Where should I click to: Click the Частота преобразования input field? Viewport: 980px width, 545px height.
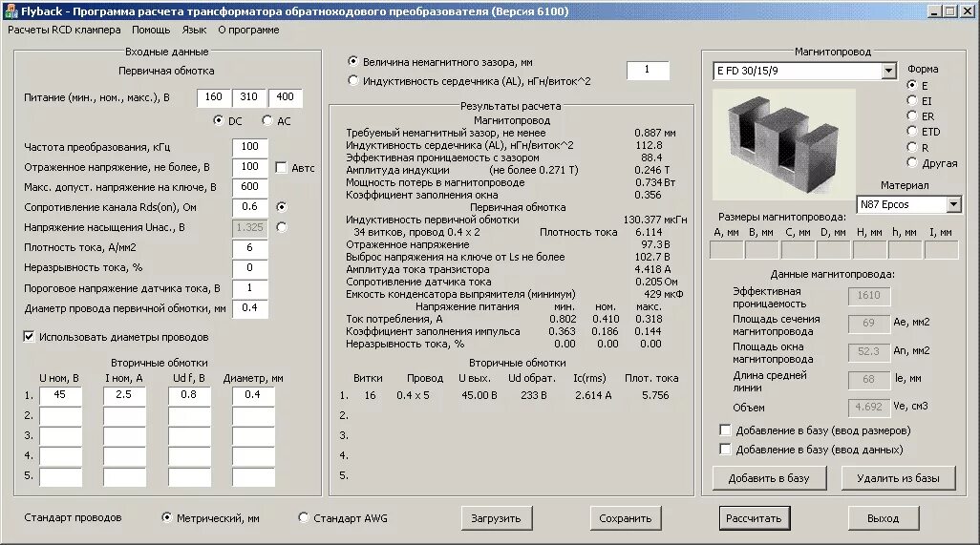250,147
